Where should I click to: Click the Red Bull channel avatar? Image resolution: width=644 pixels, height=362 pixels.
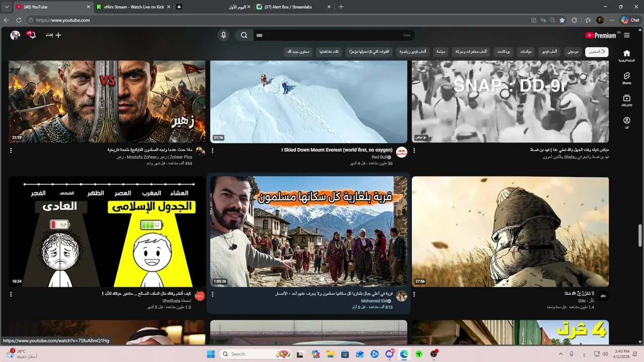401,152
